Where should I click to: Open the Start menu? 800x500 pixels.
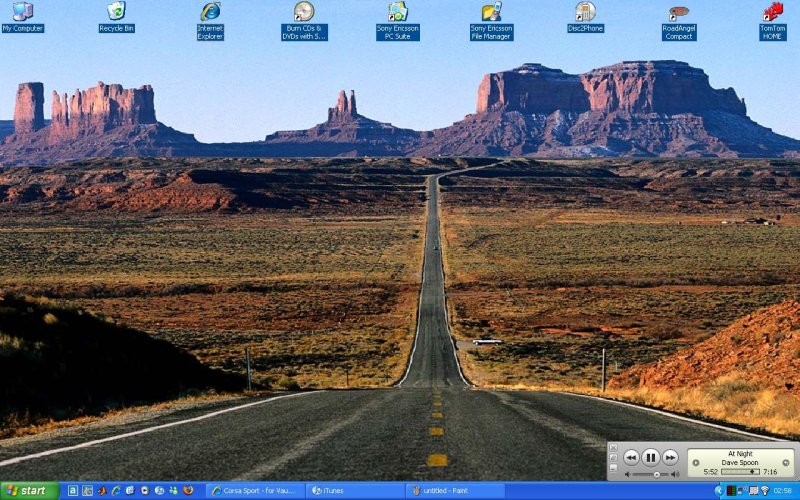(x=29, y=491)
